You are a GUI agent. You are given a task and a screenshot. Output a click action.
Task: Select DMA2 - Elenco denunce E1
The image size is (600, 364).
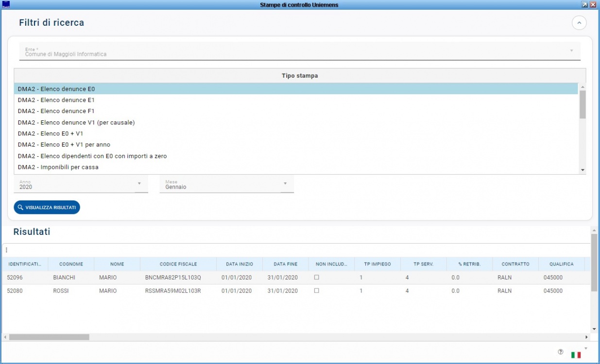coord(56,100)
